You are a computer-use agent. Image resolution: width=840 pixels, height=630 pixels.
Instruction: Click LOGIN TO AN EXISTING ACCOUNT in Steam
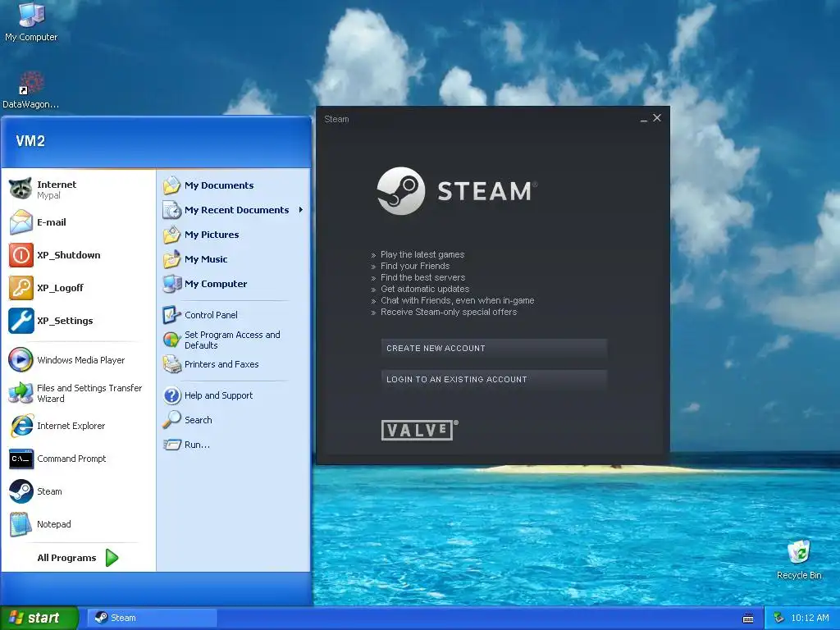click(493, 379)
